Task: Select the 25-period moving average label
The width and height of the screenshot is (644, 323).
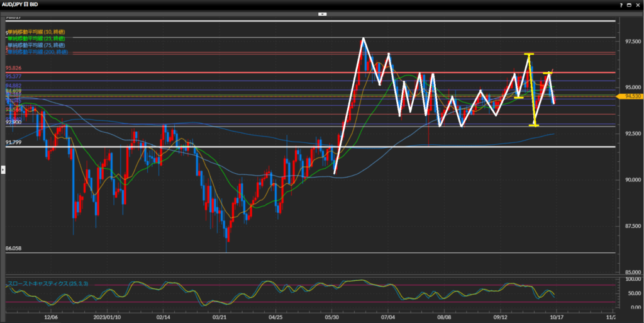Action: (x=36, y=38)
